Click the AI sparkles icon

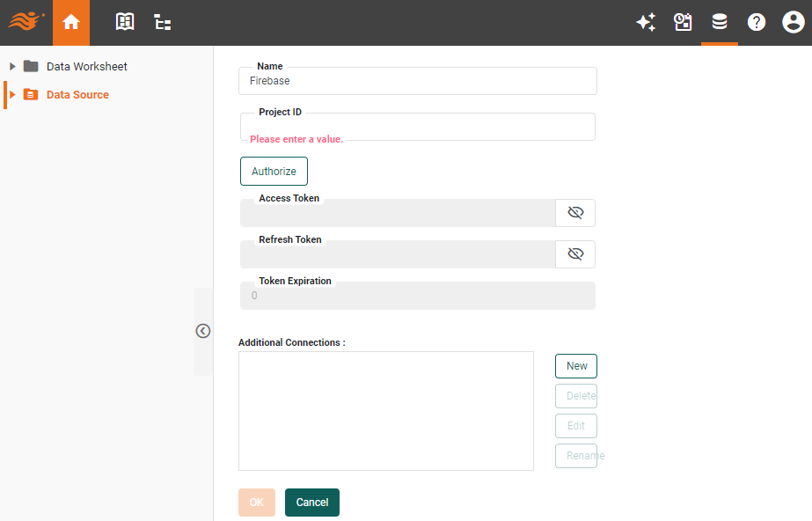(647, 22)
